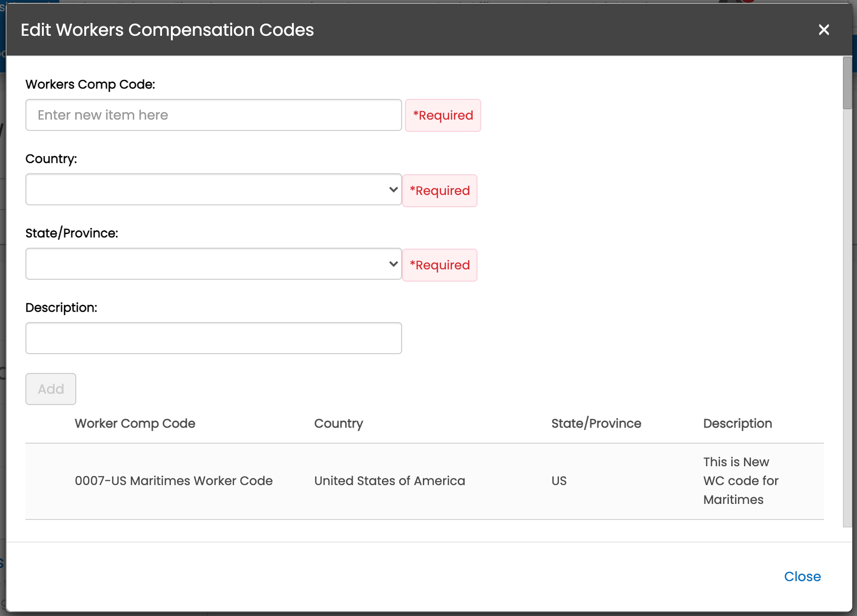857x616 pixels.
Task: Click the *Required badge next to Workers Comp Code
Action: coord(443,115)
